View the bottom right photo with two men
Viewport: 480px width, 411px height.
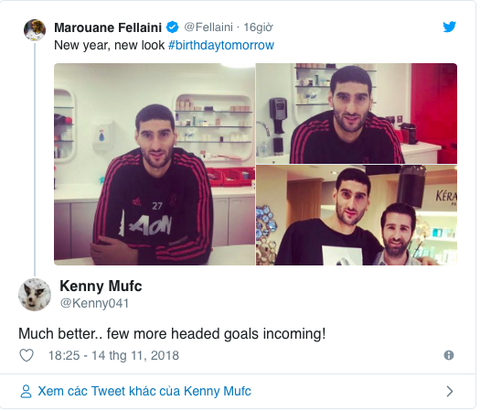356,215
